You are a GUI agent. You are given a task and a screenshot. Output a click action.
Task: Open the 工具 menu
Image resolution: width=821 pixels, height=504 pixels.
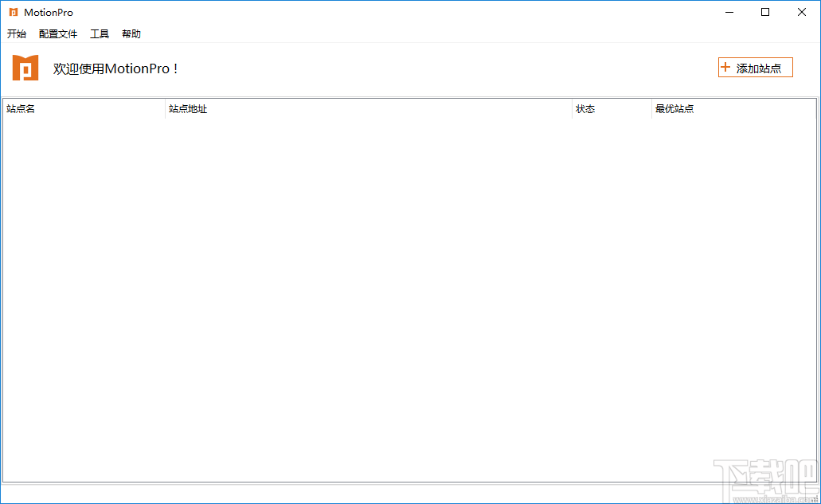point(100,34)
